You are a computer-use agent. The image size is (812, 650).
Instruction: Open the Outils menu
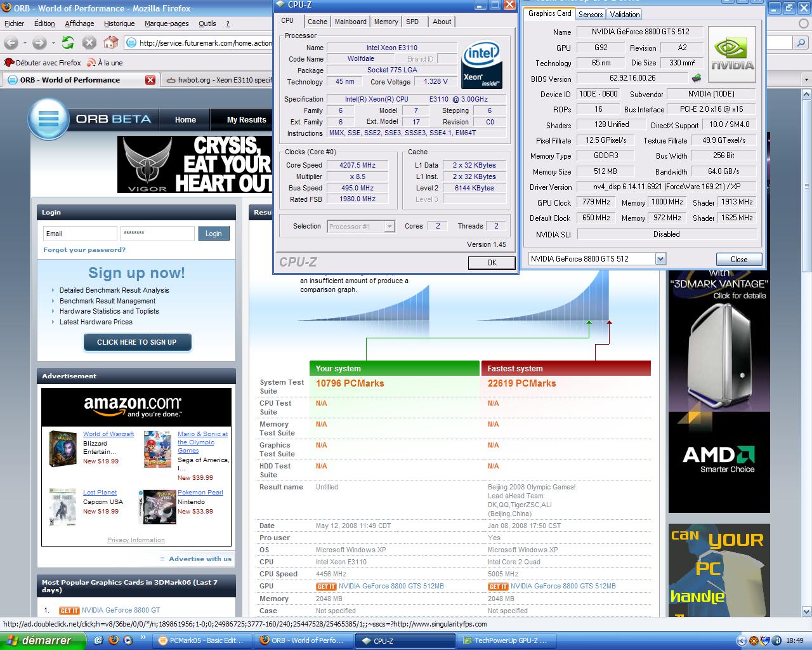point(207,23)
